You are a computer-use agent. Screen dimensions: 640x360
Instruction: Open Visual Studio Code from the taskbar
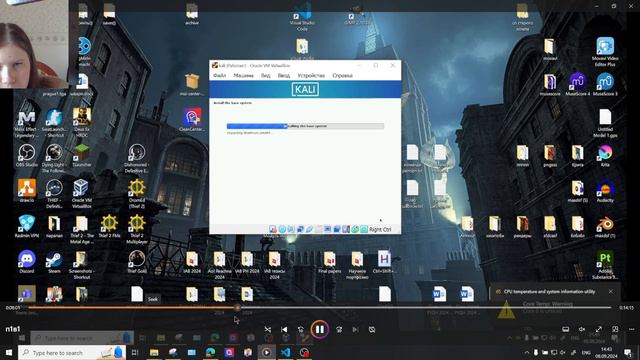[x=286, y=352]
